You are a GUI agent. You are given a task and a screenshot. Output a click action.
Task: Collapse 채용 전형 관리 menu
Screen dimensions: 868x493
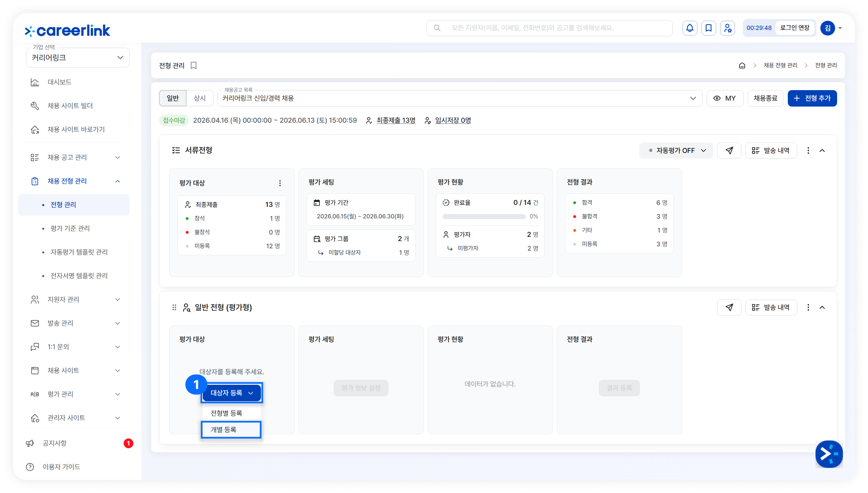pos(74,181)
